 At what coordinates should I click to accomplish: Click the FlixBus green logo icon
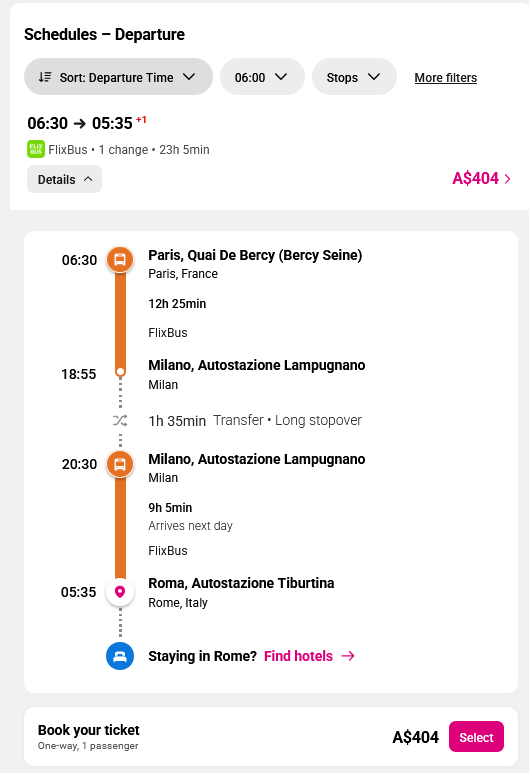[x=35, y=149]
